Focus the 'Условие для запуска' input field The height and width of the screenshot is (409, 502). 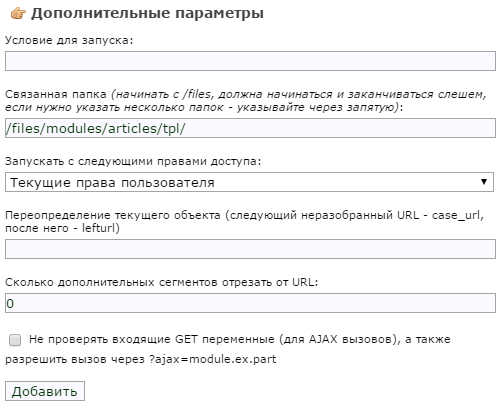pyautogui.click(x=250, y=61)
